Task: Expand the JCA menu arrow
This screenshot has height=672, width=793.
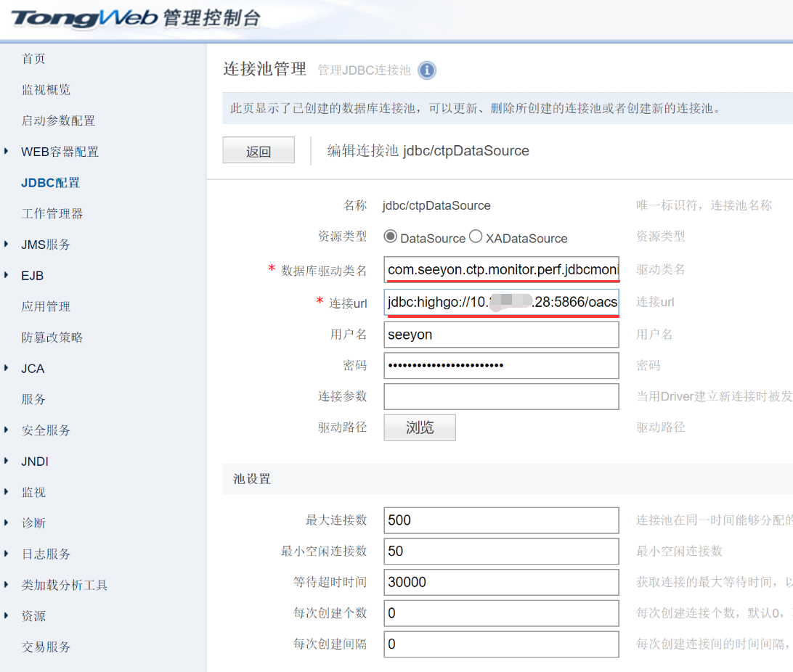Action: 6,368
